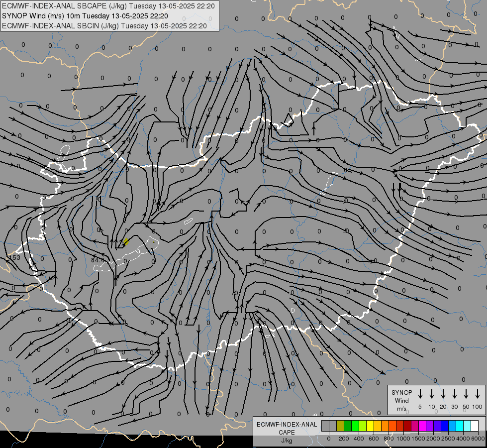Select the bright magenta CAPE legend swatch
The image size is (487, 448).
[x=422, y=426]
